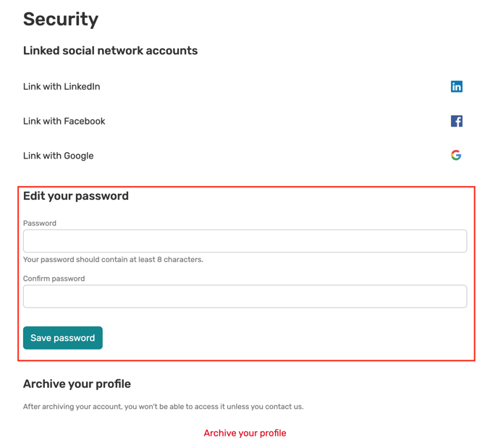Select the Link with Facebook text

[x=64, y=121]
